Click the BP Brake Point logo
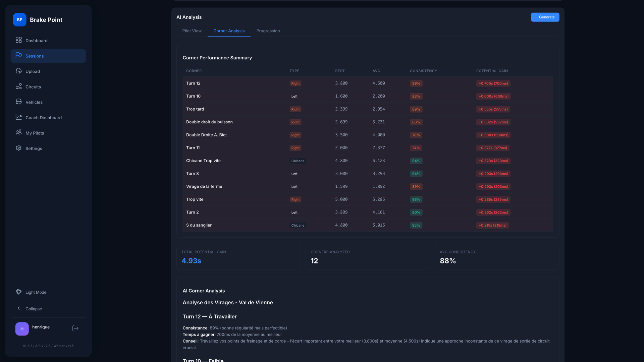 pos(20,20)
